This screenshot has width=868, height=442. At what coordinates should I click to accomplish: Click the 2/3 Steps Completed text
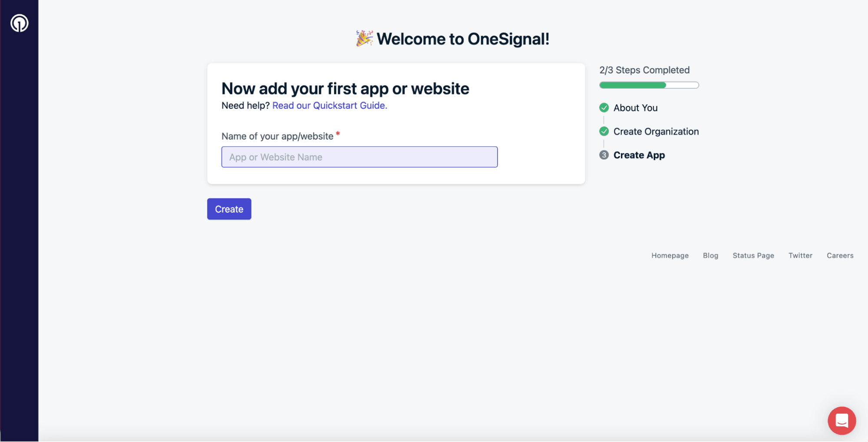tap(644, 70)
